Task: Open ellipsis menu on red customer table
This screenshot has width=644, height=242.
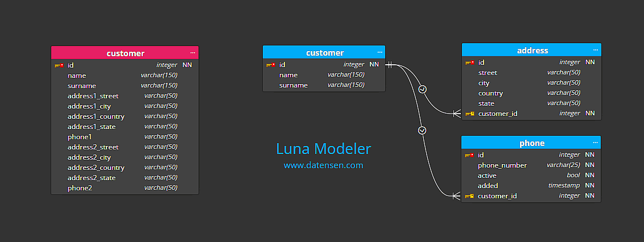Action: [x=193, y=53]
